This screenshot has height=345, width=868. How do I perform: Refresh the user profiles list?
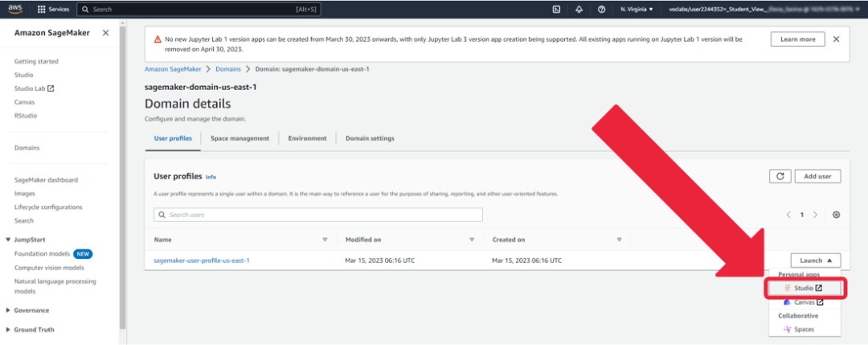780,176
